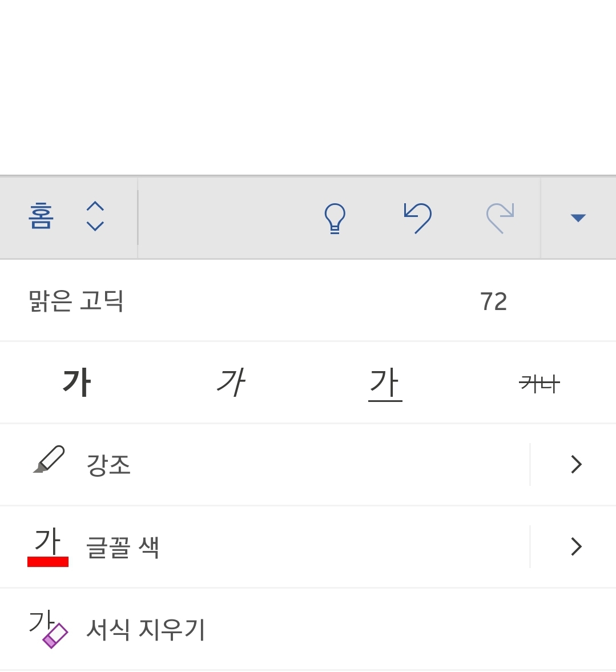Click the clear formatting eraser icon

pos(48,629)
